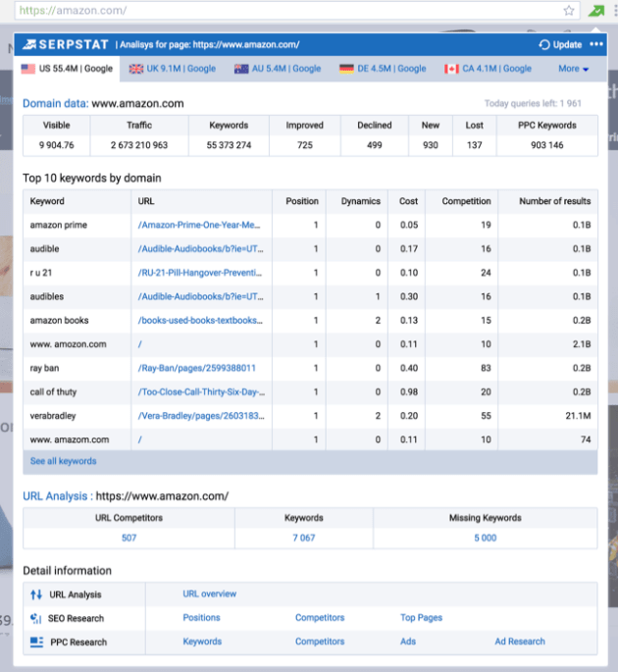The image size is (618, 672).
Task: Switch to DE 4.5M Google tab
Action: tap(383, 69)
